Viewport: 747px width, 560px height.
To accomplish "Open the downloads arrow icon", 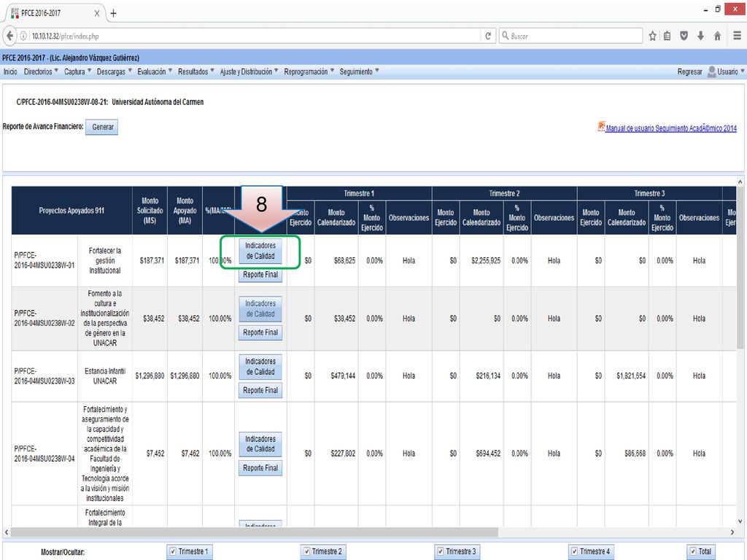I will pos(700,36).
